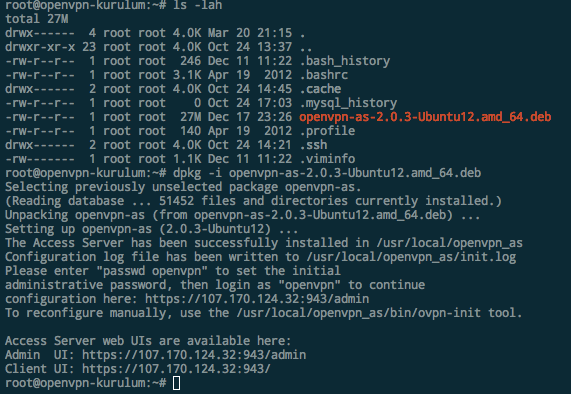Click the terminal cursor block at prompt
This screenshot has width=571, height=394.
pos(176,383)
